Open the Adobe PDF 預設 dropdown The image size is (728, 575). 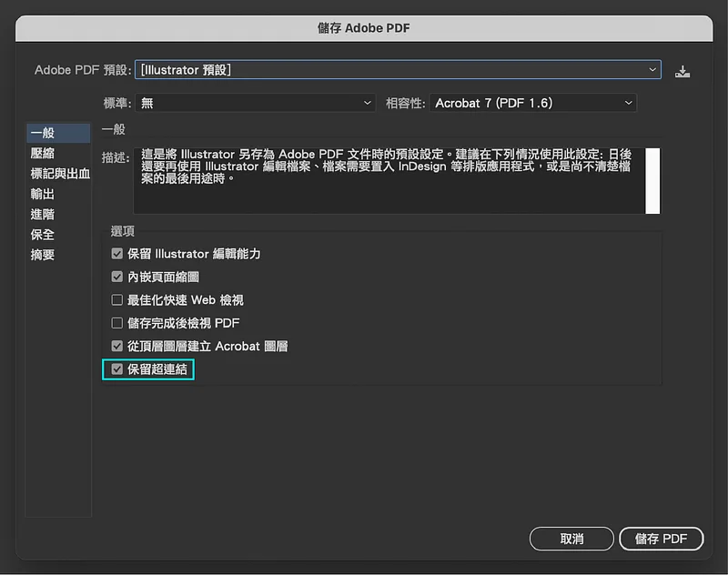(398, 70)
